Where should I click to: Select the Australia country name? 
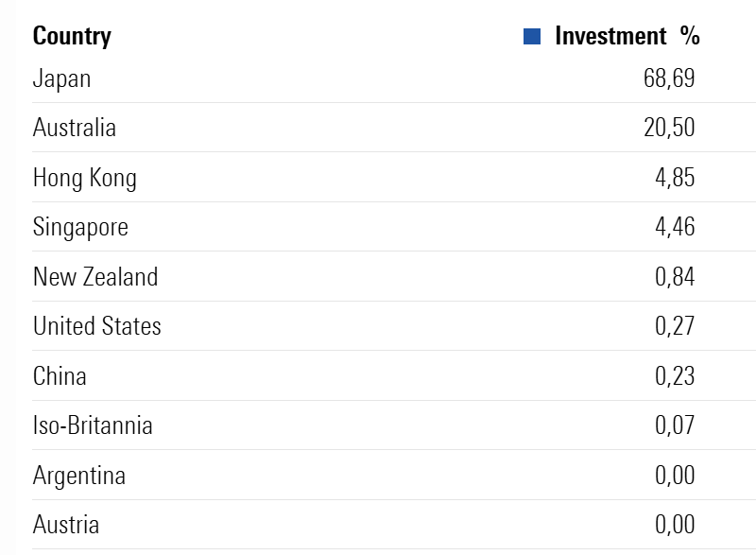coord(75,128)
